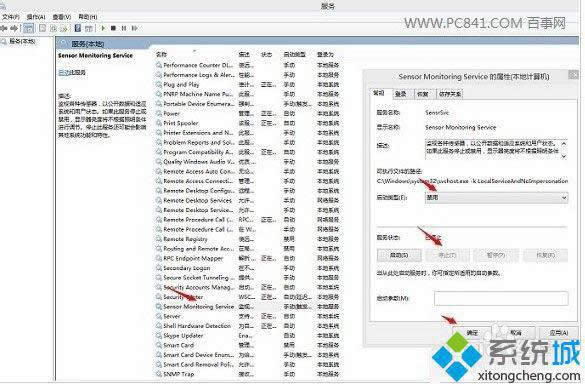Confirm with the 确定 button
This screenshot has height=386, width=585.
pos(472,332)
